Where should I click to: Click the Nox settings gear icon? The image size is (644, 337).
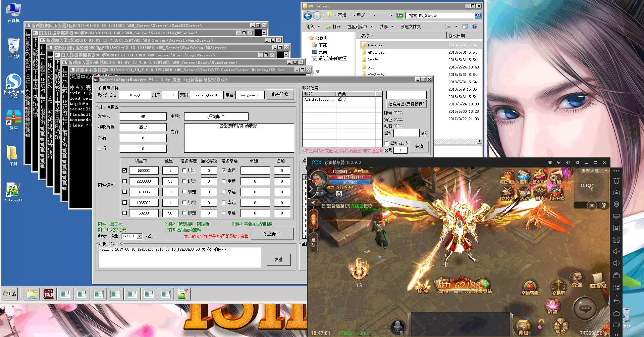(577, 162)
